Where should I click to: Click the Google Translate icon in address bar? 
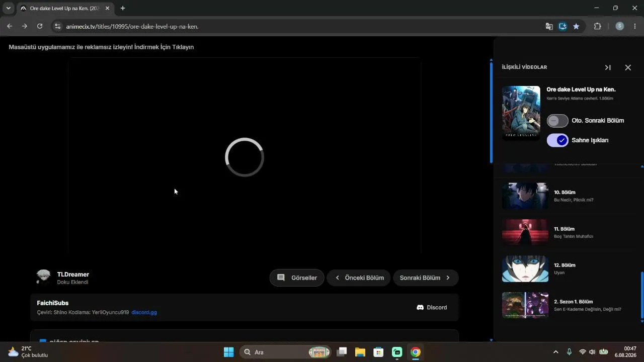coord(549,26)
